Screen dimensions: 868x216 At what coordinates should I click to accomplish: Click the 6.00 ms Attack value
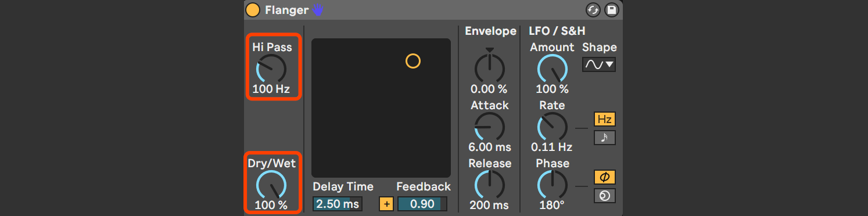(489, 147)
